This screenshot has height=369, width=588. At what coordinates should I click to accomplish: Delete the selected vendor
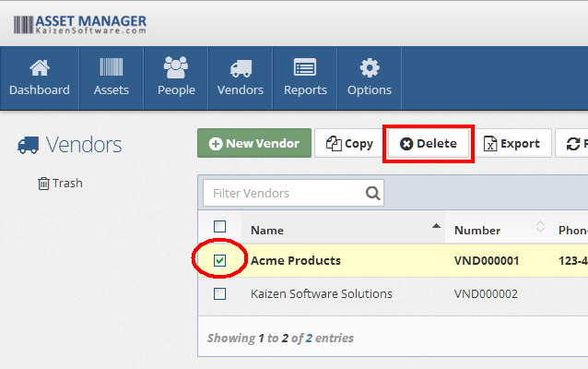point(429,144)
